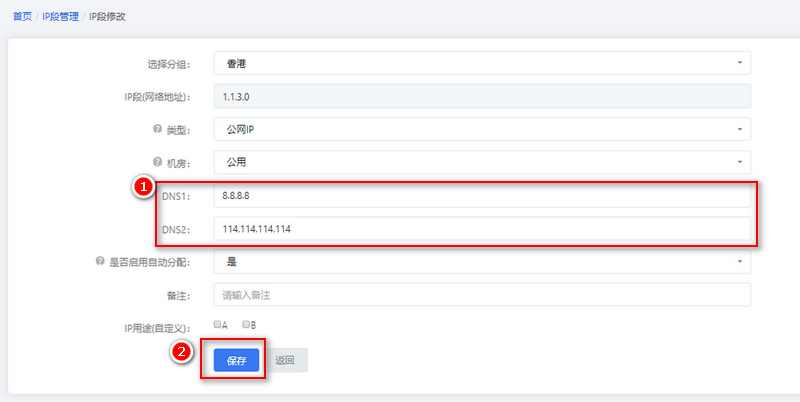
Task: Click the help icon beside 机房
Action: pos(157,162)
